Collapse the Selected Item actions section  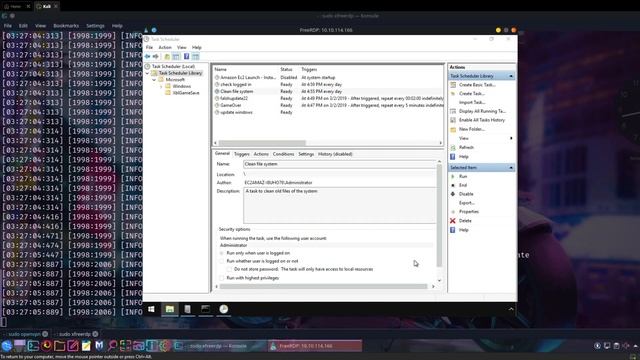[511, 168]
